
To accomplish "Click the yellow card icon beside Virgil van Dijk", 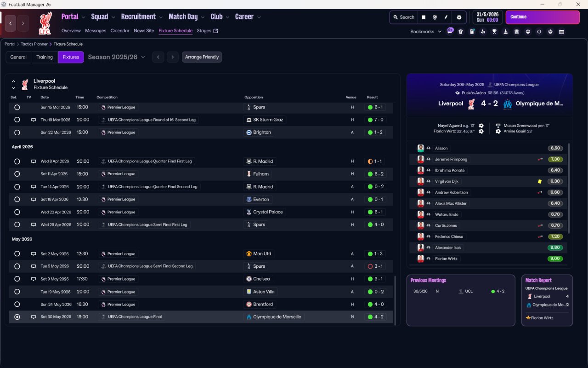I will click(x=540, y=181).
